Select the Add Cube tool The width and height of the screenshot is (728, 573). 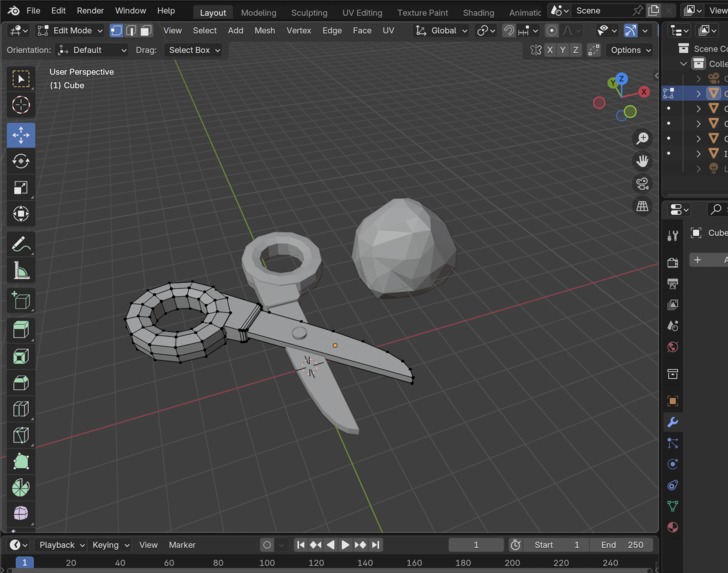20,301
